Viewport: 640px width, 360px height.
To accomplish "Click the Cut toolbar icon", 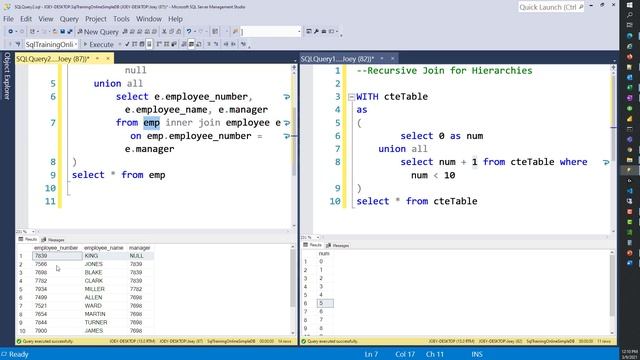I will pyautogui.click(x=164, y=31).
